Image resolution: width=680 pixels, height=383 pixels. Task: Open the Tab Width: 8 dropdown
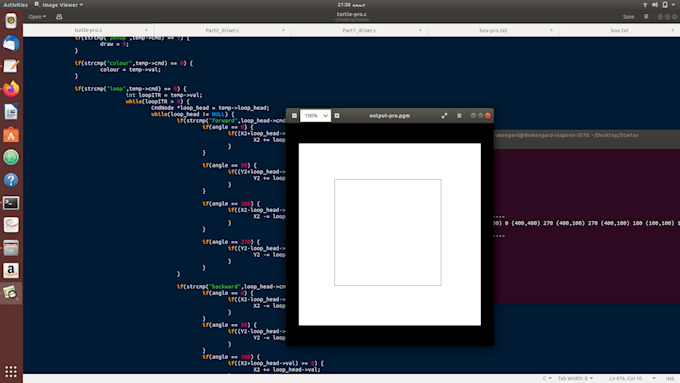pyautogui.click(x=575, y=378)
